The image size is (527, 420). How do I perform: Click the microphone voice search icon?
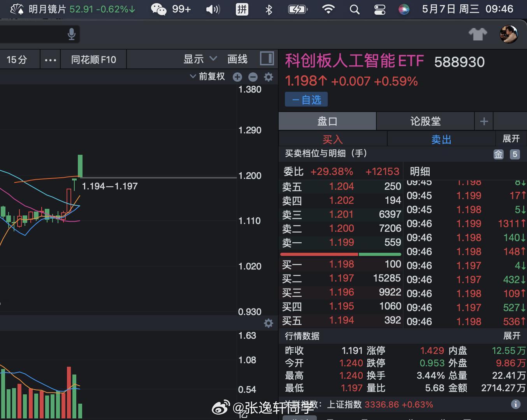71,34
